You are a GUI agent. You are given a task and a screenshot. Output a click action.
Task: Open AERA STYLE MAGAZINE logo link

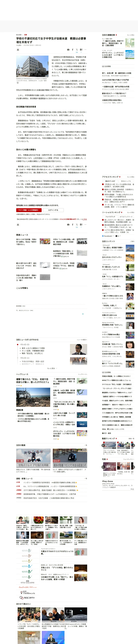[x=28, y=582]
